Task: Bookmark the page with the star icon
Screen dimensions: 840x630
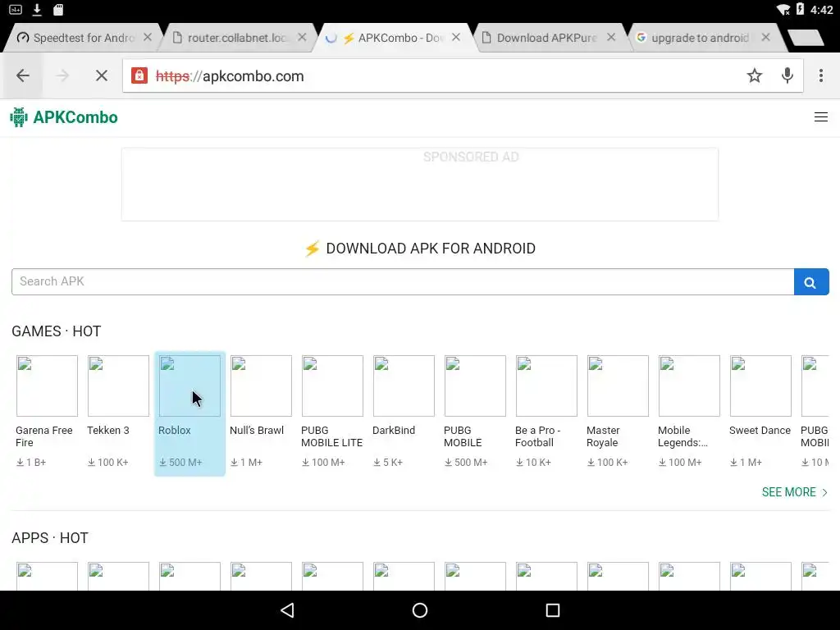Action: (x=755, y=75)
